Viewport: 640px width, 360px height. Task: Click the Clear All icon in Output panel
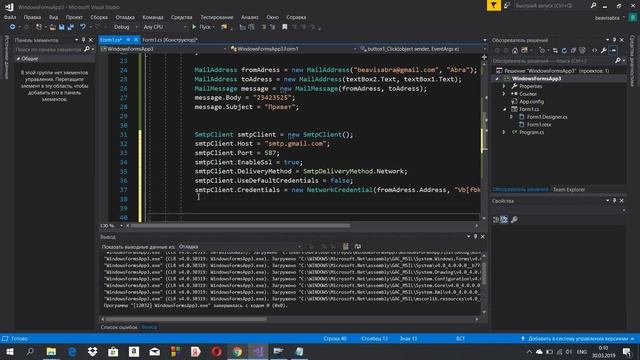(x=345, y=246)
